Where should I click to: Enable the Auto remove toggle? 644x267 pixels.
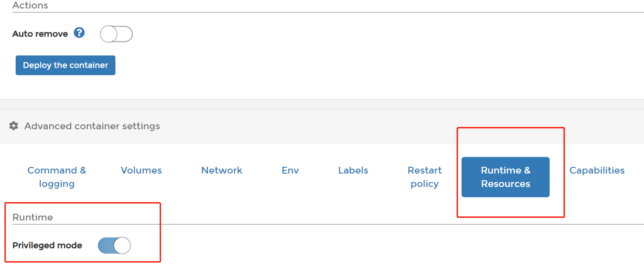tap(116, 34)
